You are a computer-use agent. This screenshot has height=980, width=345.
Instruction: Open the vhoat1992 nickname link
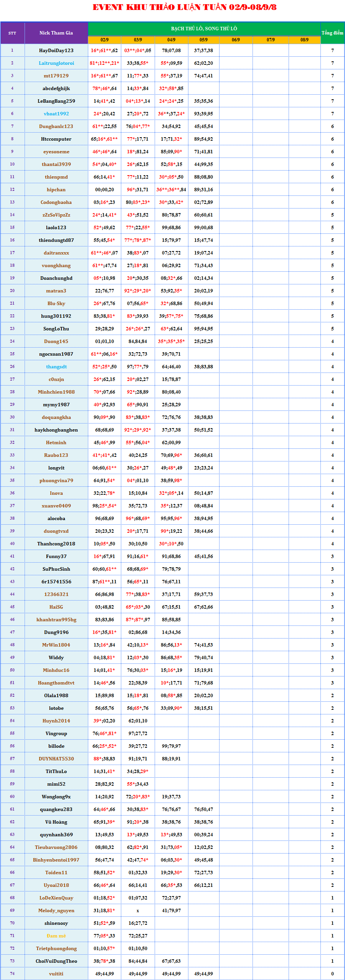pyautogui.click(x=56, y=114)
